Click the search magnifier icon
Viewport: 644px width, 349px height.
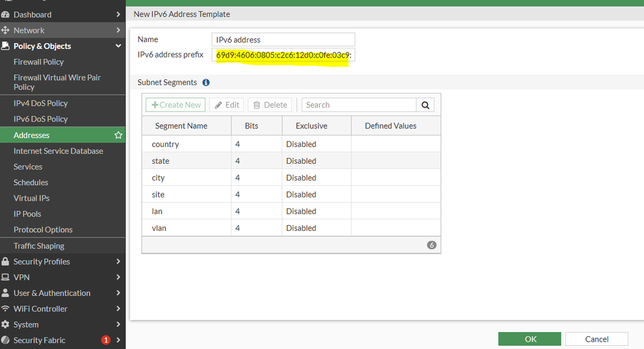tap(425, 105)
